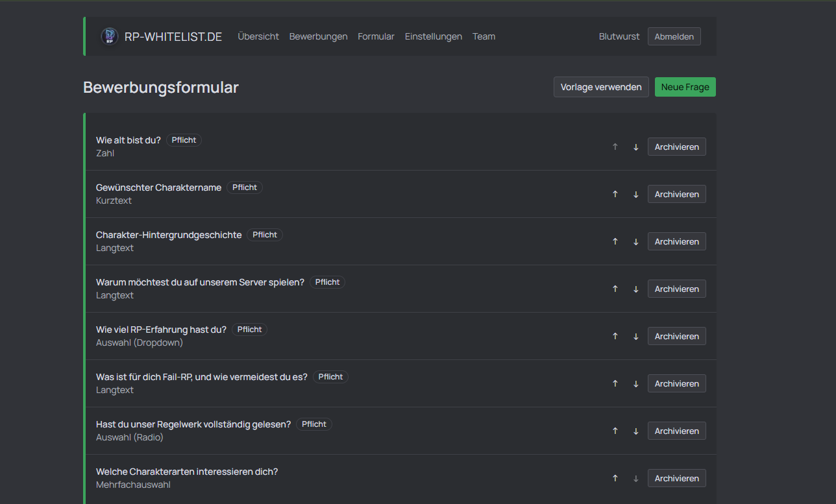The image size is (836, 504).
Task: Archive 'Gewünschter Charaktername'
Action: 677,194
